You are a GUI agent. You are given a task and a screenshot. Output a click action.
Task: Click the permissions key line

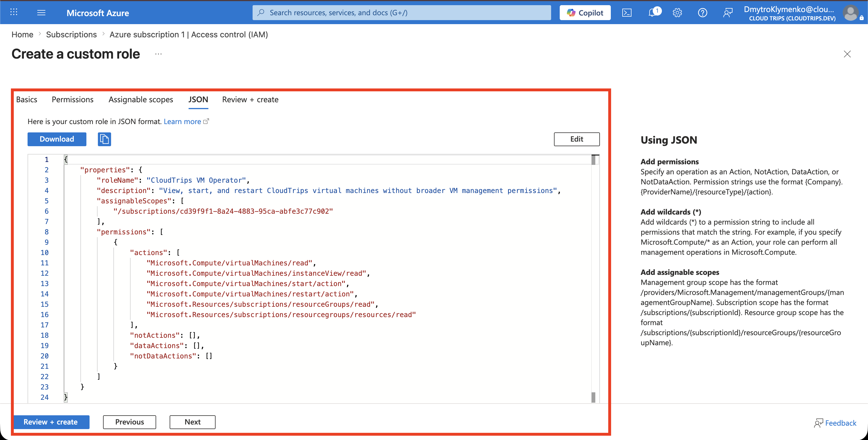(x=130, y=232)
